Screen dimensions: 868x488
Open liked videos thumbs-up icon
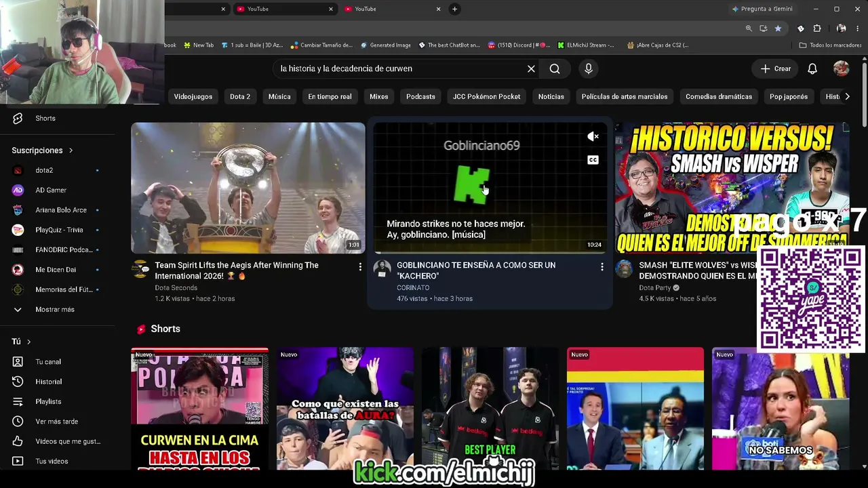click(18, 441)
